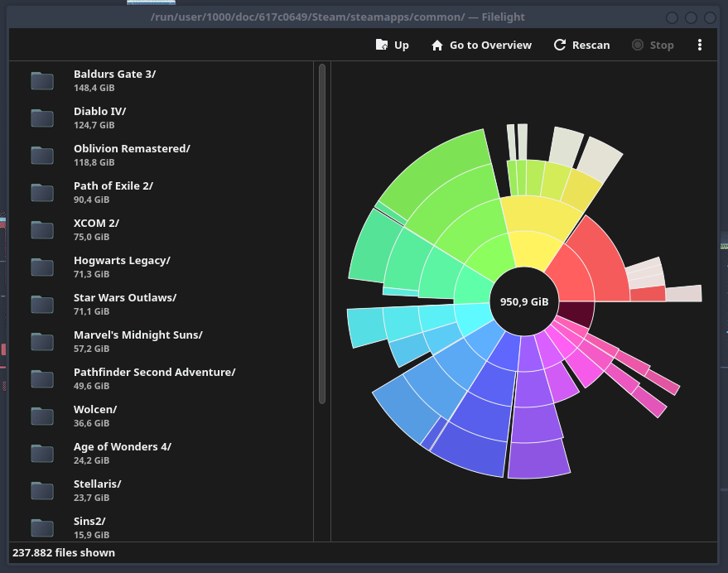The width and height of the screenshot is (728, 573).
Task: Open Marvel's Midnight Suns entry
Action: [137, 335]
